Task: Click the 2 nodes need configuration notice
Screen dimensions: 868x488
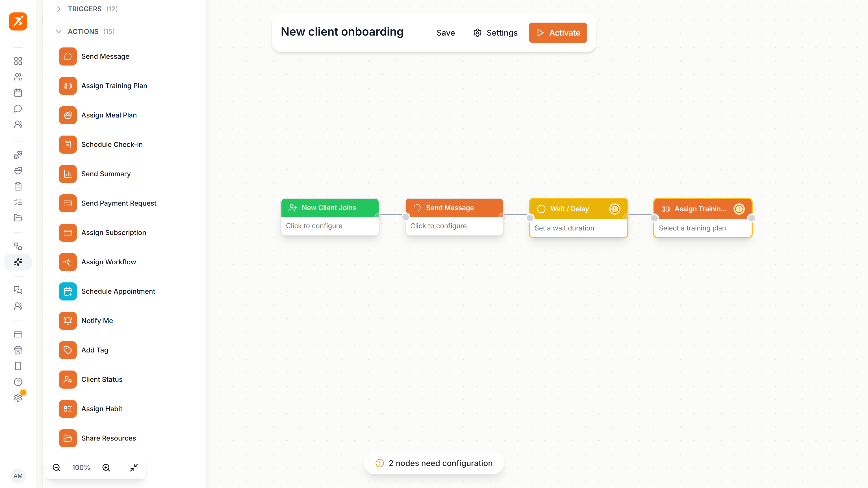Action: click(434, 463)
